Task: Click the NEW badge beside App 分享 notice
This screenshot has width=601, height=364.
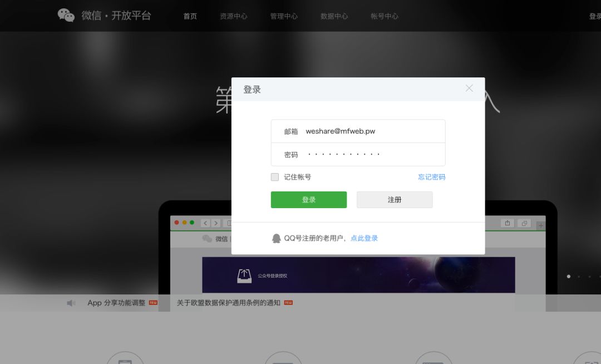Action: [154, 303]
